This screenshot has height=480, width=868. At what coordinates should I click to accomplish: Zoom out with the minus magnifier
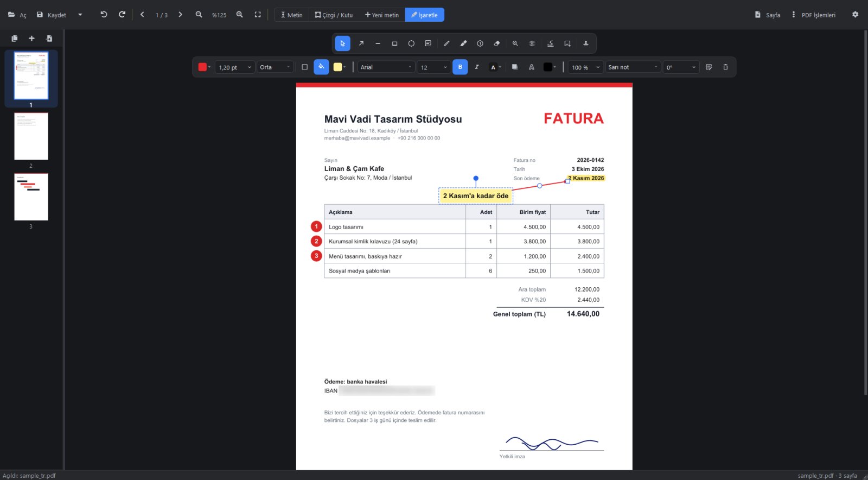(199, 15)
